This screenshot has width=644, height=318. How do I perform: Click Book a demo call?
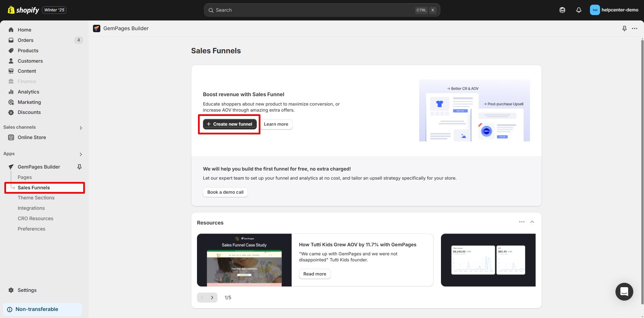pyautogui.click(x=225, y=192)
